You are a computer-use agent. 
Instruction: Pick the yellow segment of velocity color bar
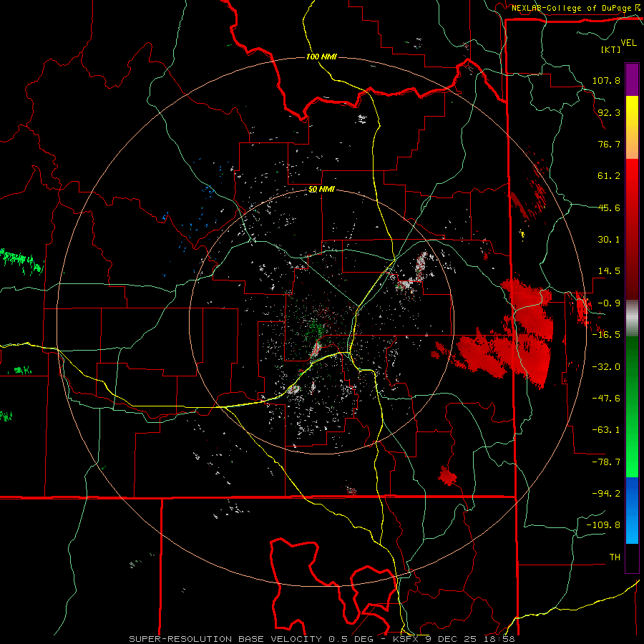click(x=632, y=112)
